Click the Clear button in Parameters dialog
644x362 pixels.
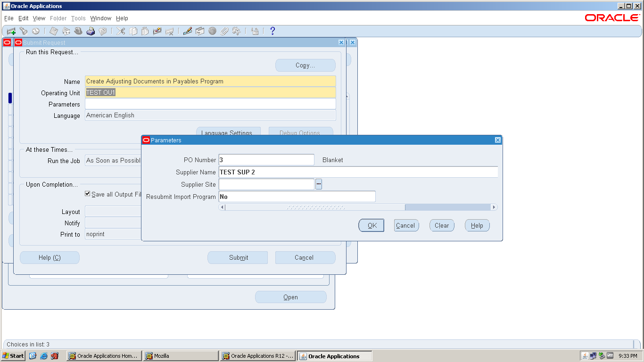(x=441, y=225)
